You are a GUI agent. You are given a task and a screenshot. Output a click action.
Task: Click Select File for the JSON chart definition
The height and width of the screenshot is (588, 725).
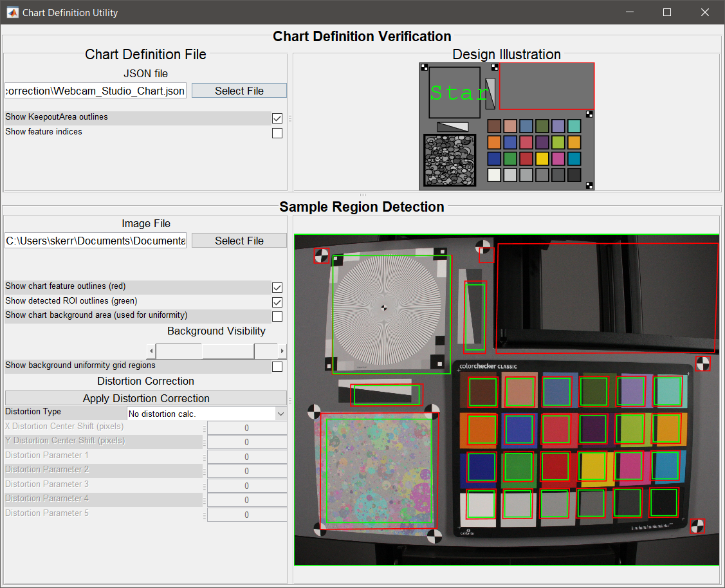pyautogui.click(x=239, y=91)
